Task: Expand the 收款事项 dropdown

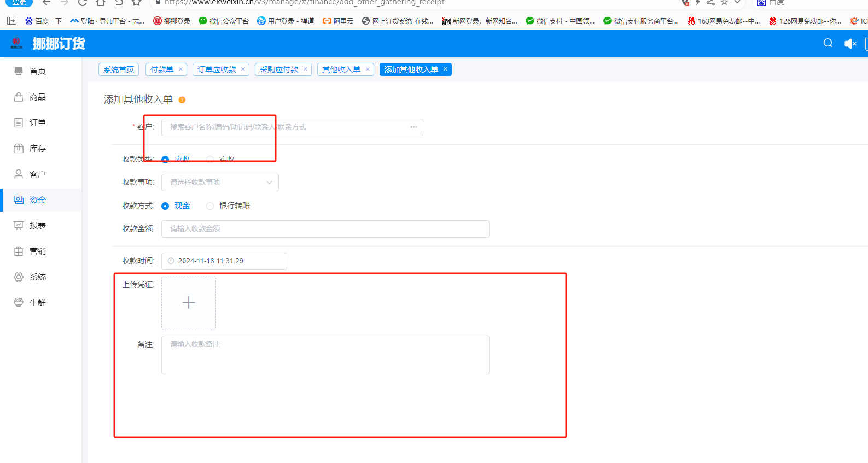Action: coord(220,183)
